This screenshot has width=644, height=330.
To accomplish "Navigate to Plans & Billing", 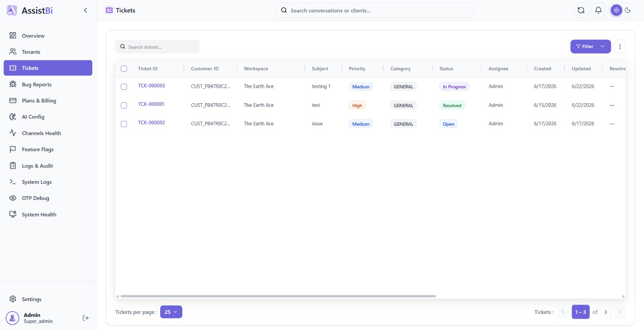I will tap(48, 100).
